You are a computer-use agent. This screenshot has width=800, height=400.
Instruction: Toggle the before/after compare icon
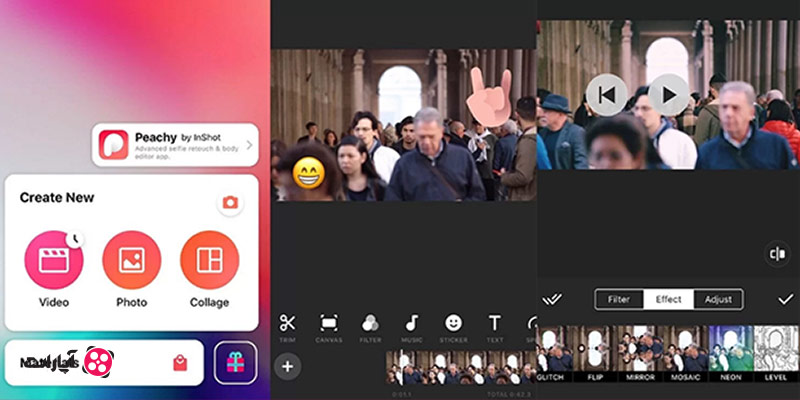pos(777,254)
